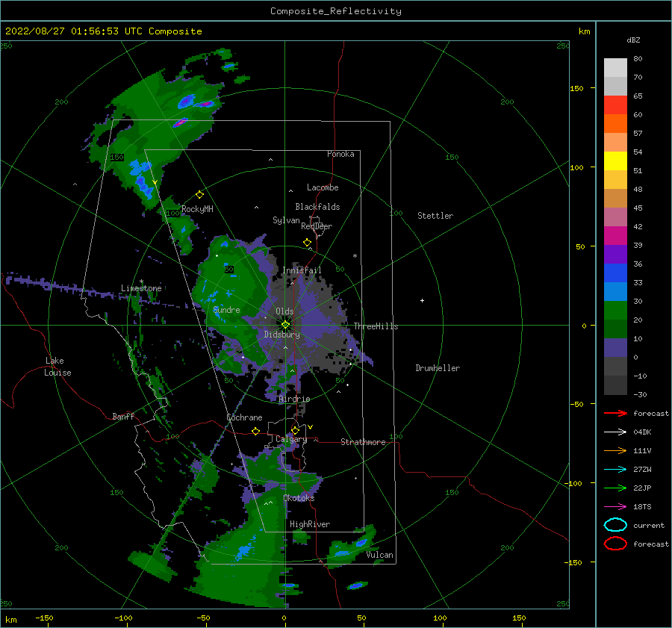Click the Airdrie city label
The image size is (672, 628).
[x=294, y=399]
